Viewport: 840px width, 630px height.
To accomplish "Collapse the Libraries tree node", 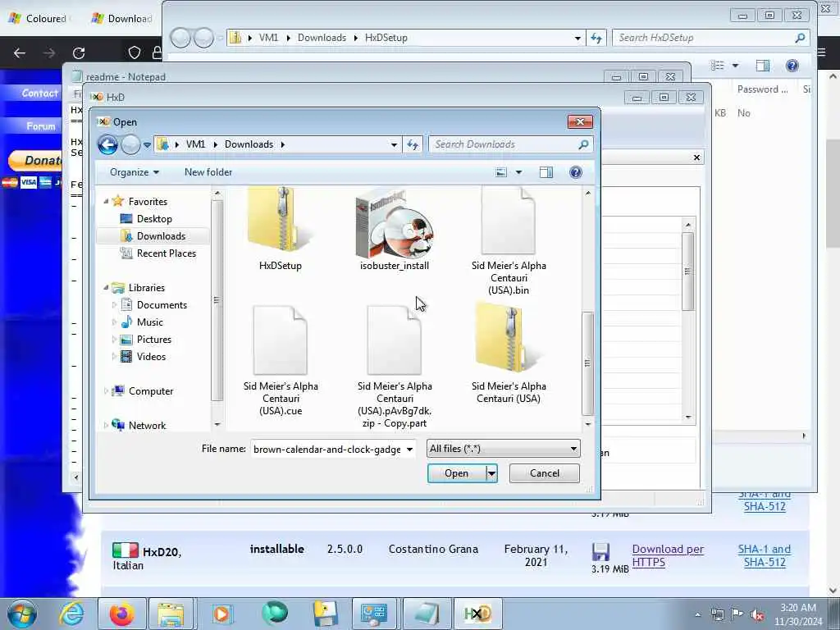I will point(106,288).
